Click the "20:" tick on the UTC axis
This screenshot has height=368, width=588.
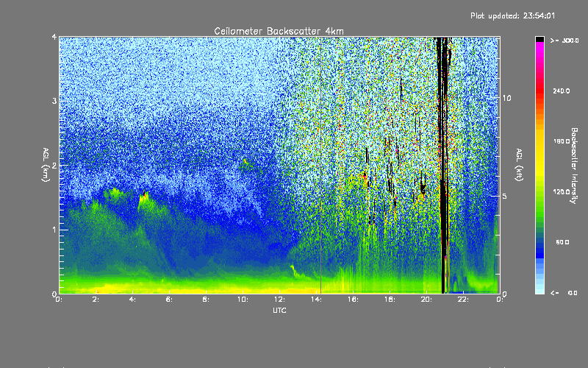click(x=426, y=300)
